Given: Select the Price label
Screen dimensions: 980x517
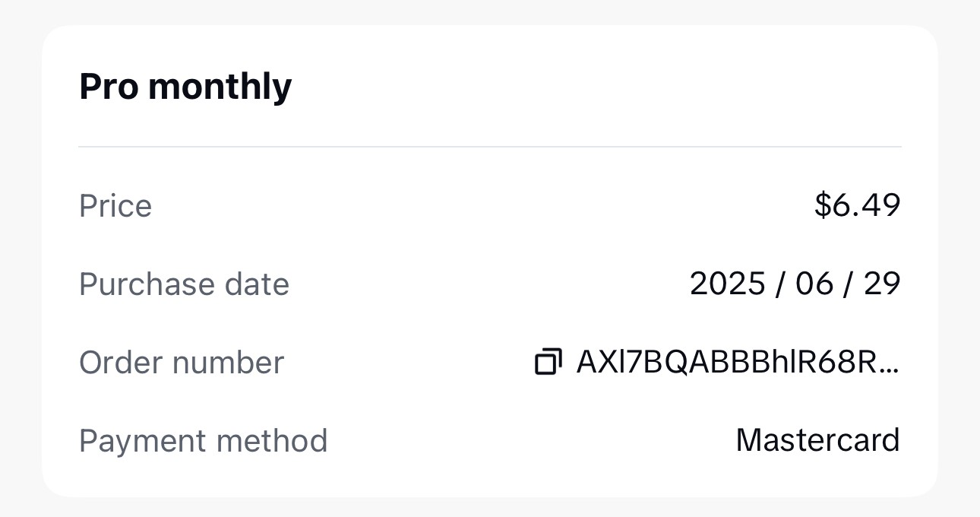Looking at the screenshot, I should pyautogui.click(x=115, y=206).
